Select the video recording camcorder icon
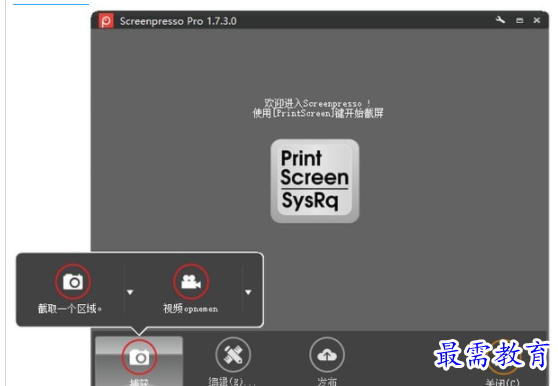 (191, 281)
